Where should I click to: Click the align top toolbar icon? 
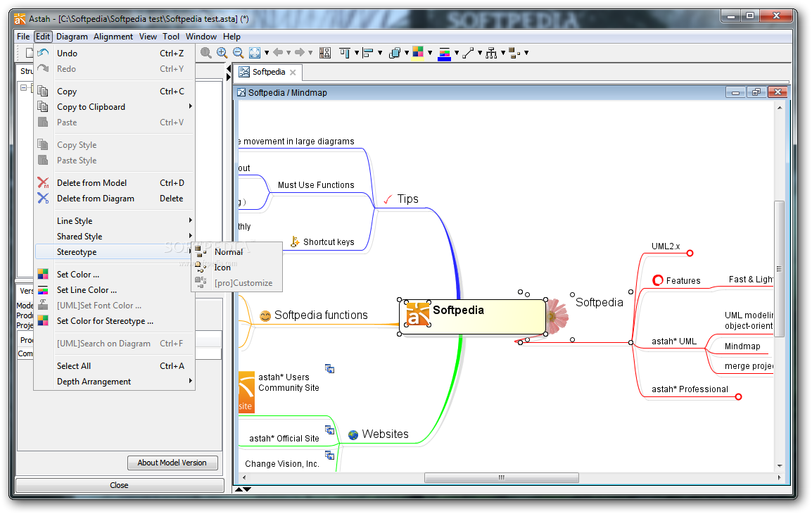click(x=345, y=53)
